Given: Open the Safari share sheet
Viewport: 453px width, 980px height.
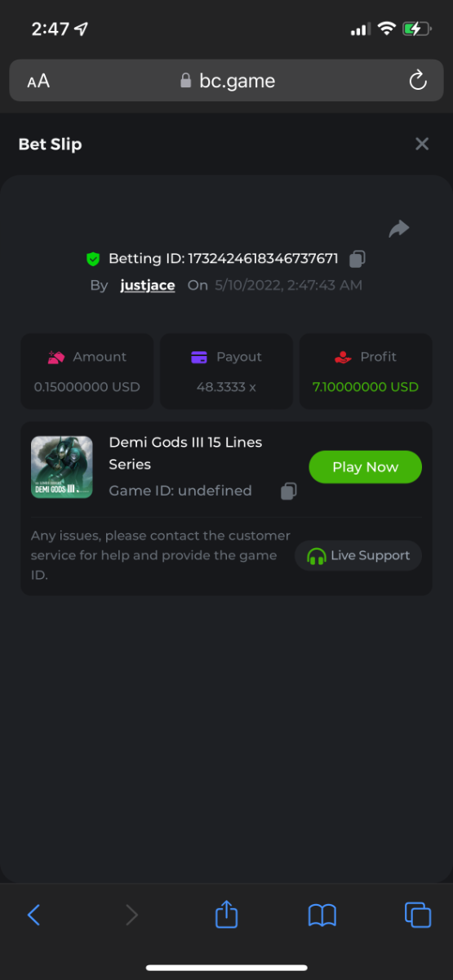Looking at the screenshot, I should pyautogui.click(x=226, y=914).
